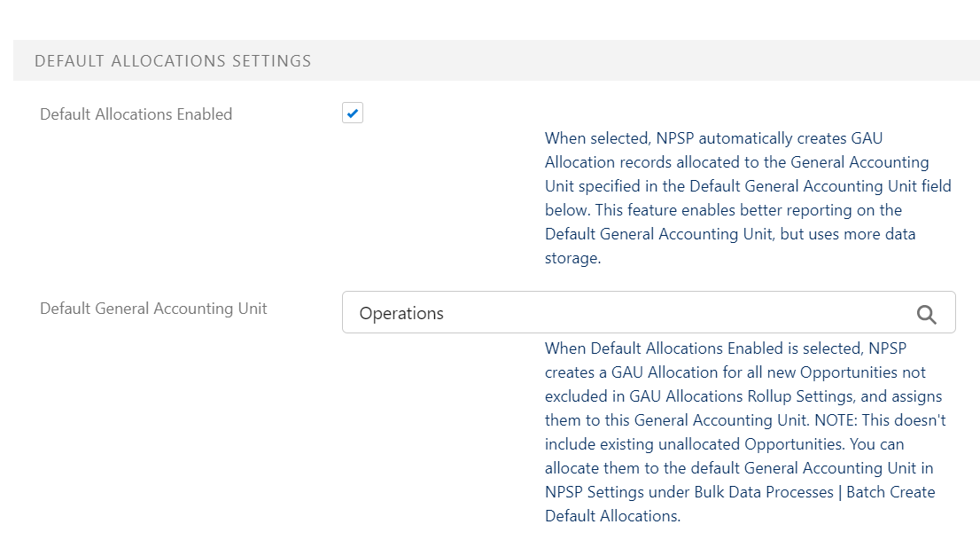Click the magnifier search icon in lookup field
The width and height of the screenshot is (980, 540).
tap(926, 314)
